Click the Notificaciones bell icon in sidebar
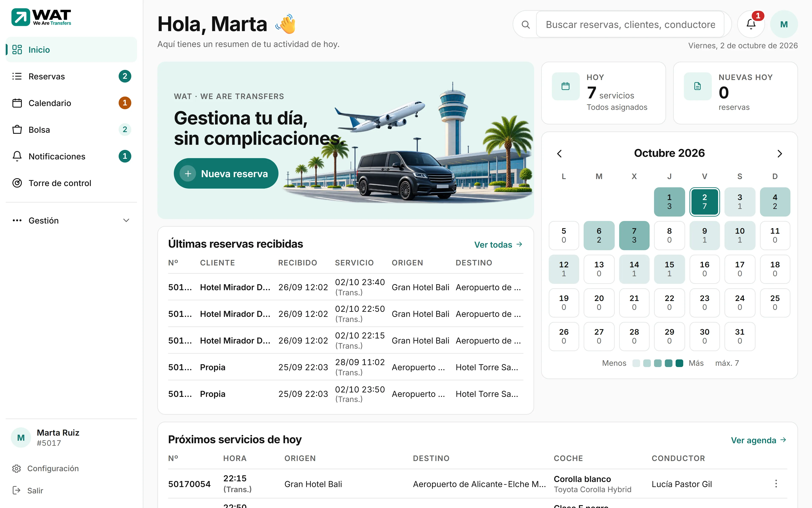The width and height of the screenshot is (812, 508). [x=17, y=156]
